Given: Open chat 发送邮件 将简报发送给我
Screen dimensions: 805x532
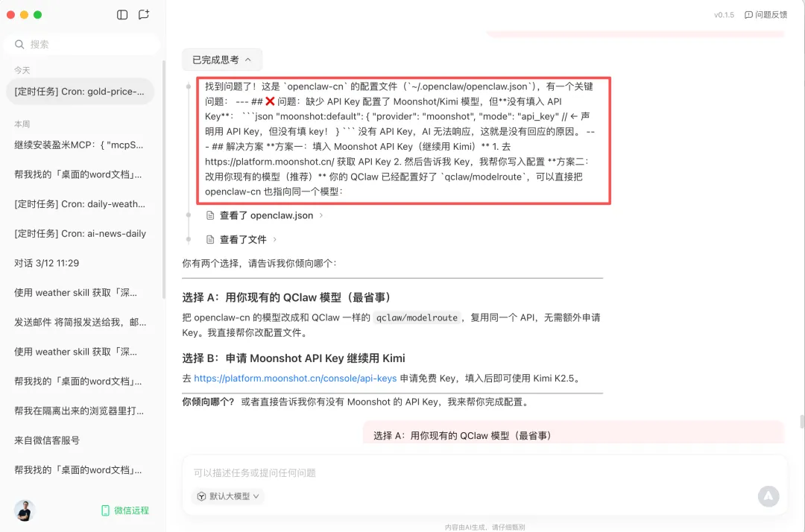Looking at the screenshot, I should pyautogui.click(x=80, y=322).
